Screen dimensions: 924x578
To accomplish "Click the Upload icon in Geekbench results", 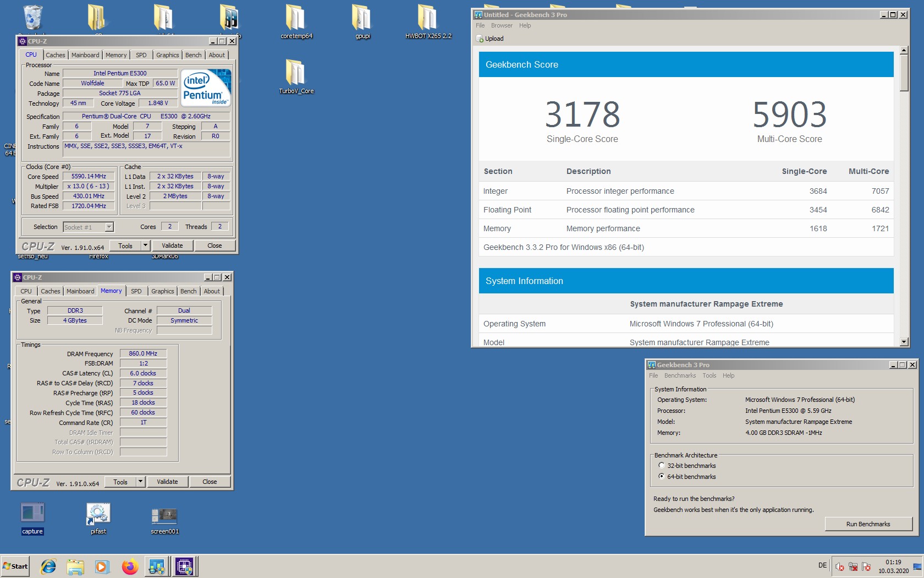I will coord(480,39).
